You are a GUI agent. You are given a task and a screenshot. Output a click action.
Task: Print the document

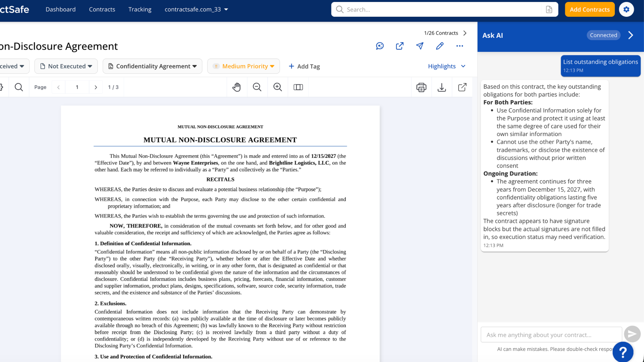pyautogui.click(x=421, y=87)
